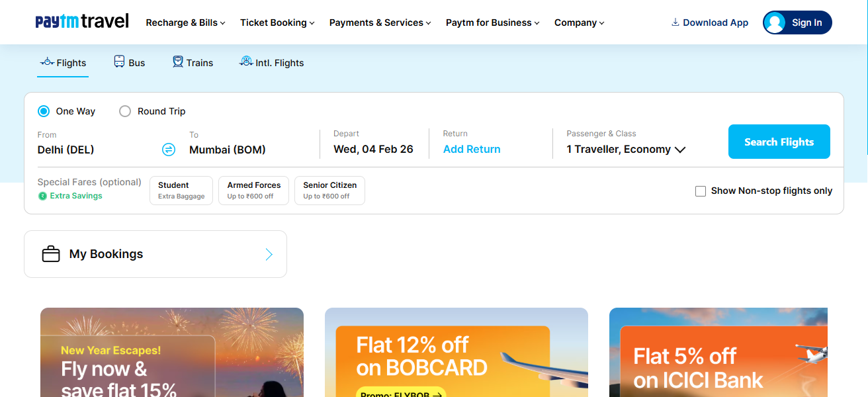868x397 pixels.
Task: Click the Add Return link
Action: pos(471,149)
